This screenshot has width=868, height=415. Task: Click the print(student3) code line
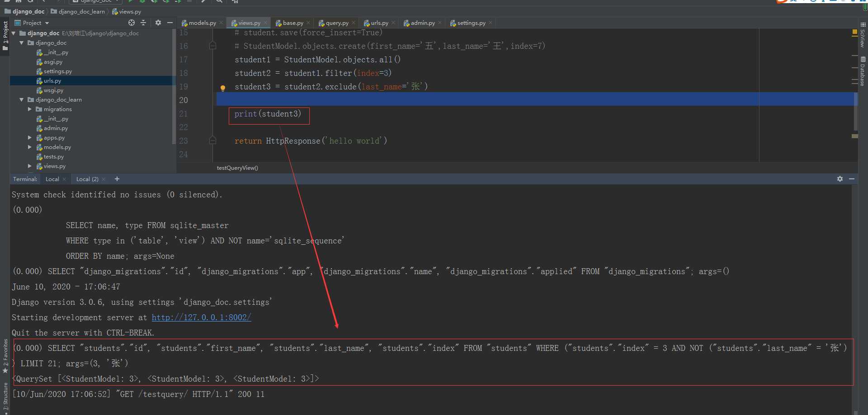pos(268,114)
